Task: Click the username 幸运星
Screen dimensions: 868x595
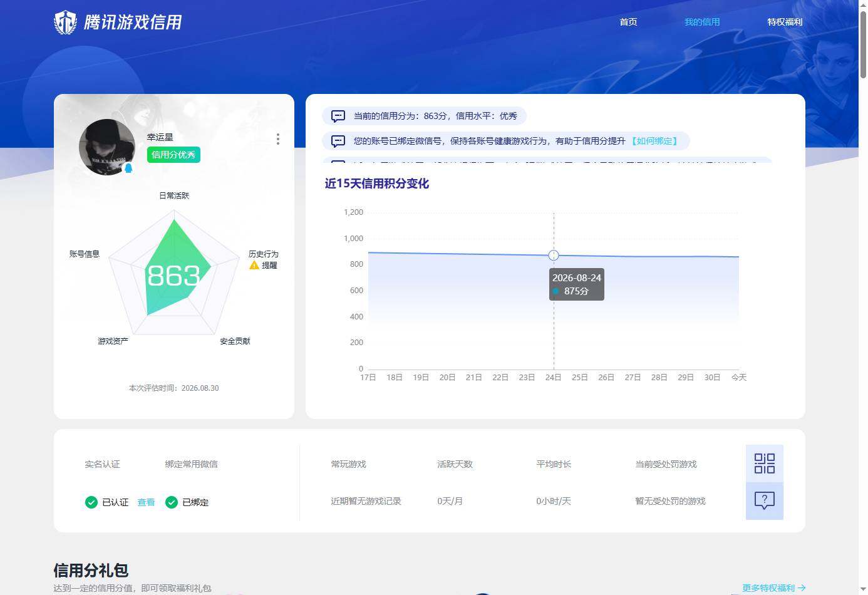Action: point(160,137)
